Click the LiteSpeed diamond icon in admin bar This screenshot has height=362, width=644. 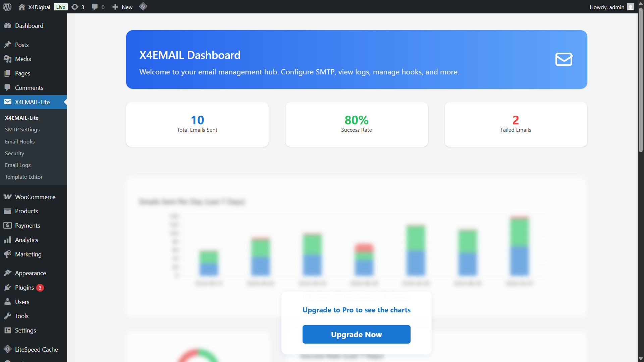(x=143, y=7)
